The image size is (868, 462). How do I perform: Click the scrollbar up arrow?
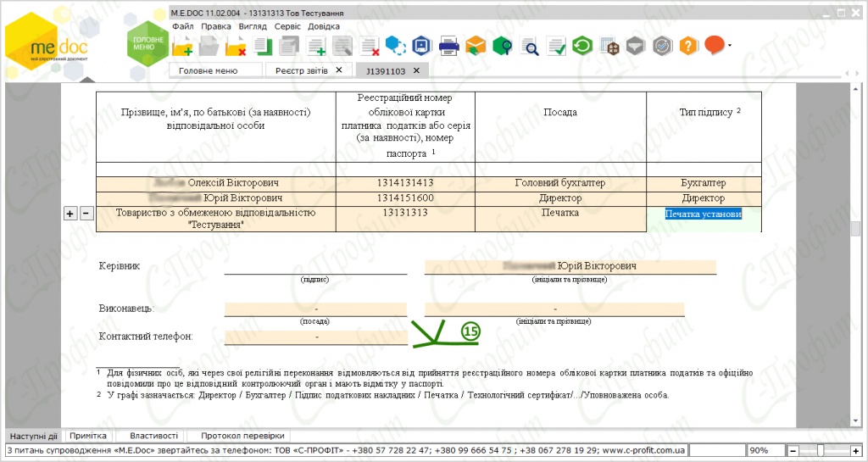[856, 88]
